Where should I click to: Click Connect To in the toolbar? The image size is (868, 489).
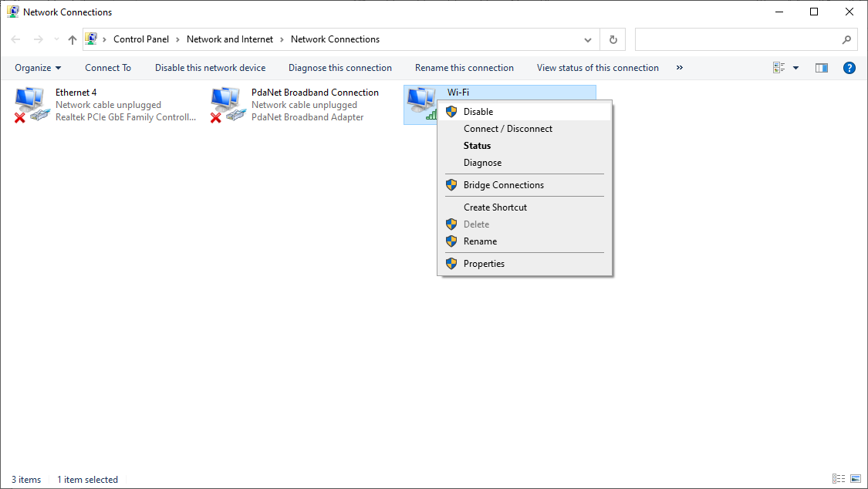(x=108, y=67)
